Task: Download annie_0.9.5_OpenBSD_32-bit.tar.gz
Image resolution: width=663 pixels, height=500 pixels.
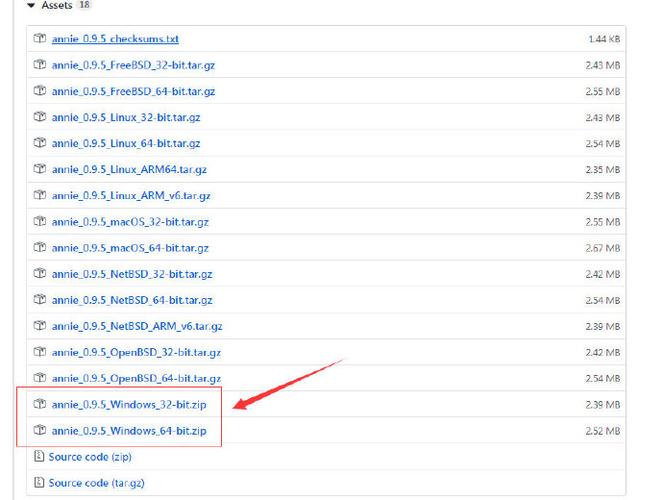Action: click(x=136, y=352)
